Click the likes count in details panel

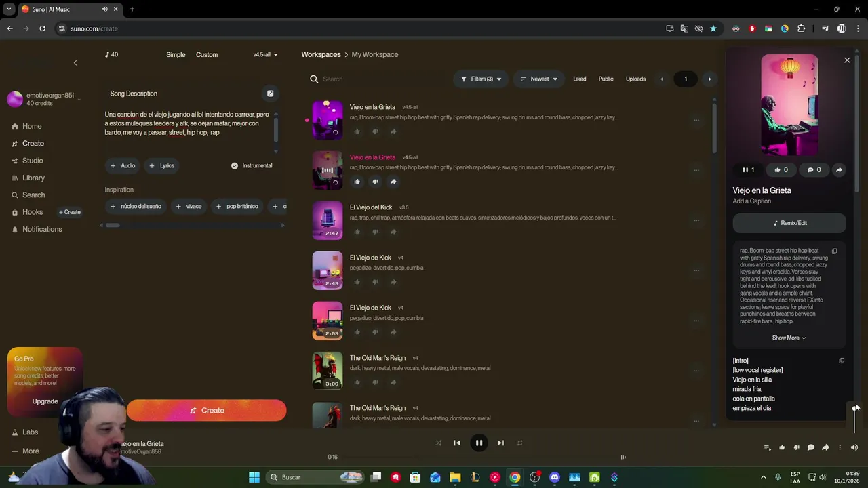click(781, 170)
